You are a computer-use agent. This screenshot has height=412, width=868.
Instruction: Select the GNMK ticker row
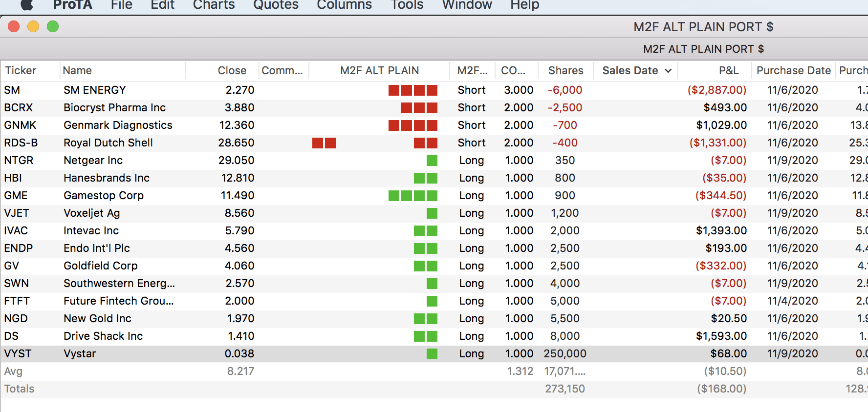point(20,125)
